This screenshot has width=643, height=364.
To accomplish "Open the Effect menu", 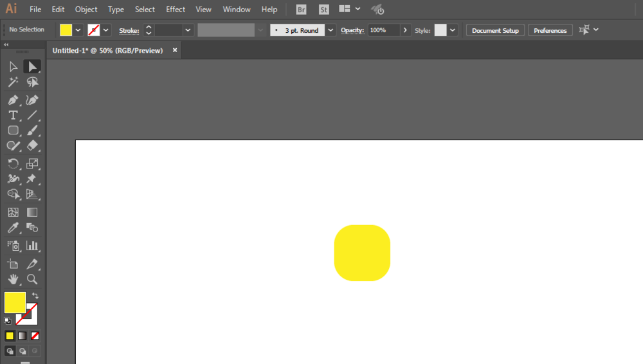I will [x=176, y=10].
